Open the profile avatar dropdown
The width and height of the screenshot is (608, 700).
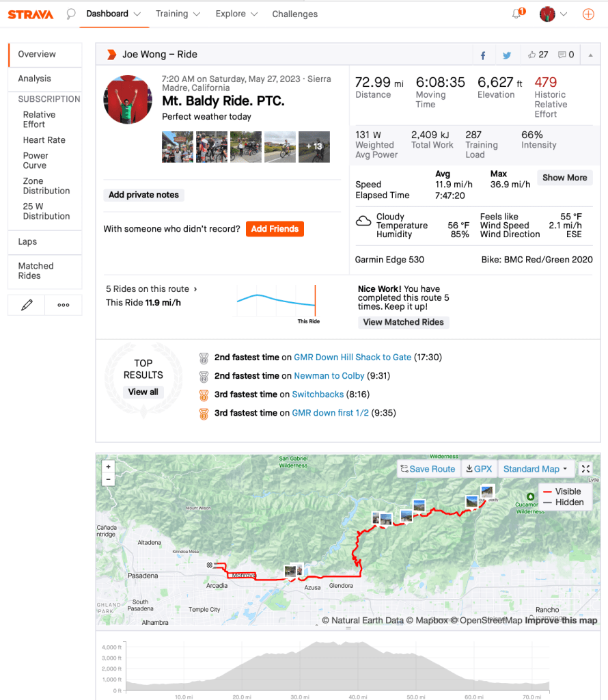(553, 14)
